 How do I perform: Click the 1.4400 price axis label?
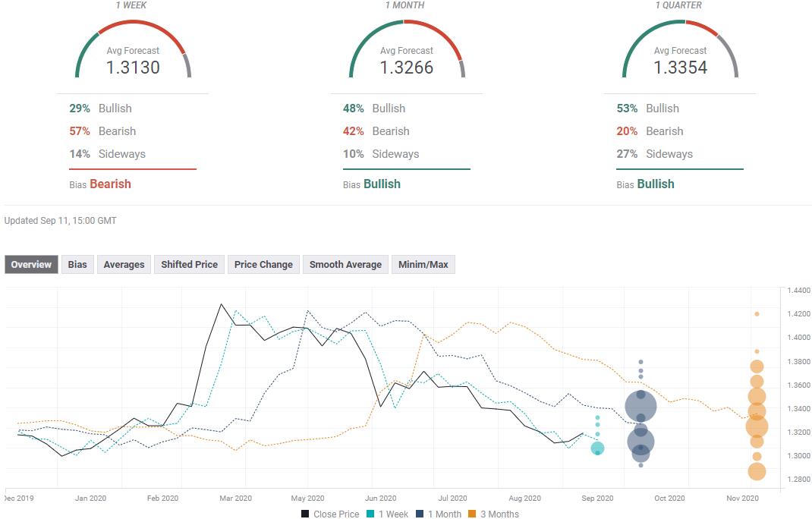(x=798, y=290)
